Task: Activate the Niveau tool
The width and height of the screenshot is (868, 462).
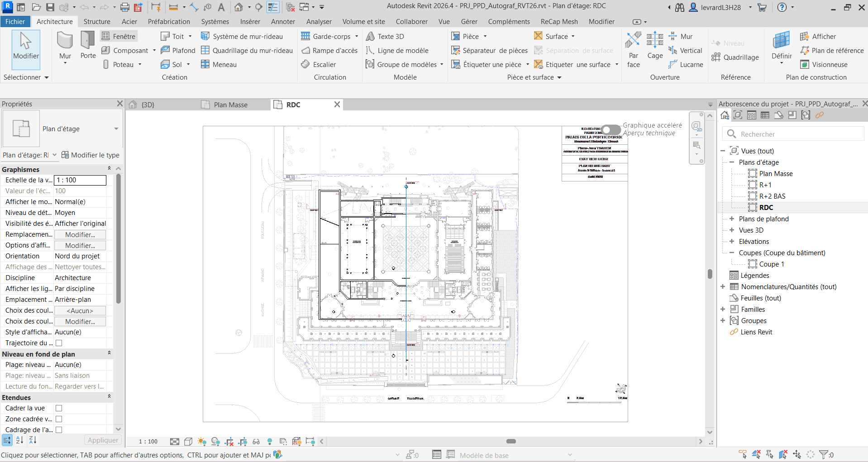Action: coord(730,43)
